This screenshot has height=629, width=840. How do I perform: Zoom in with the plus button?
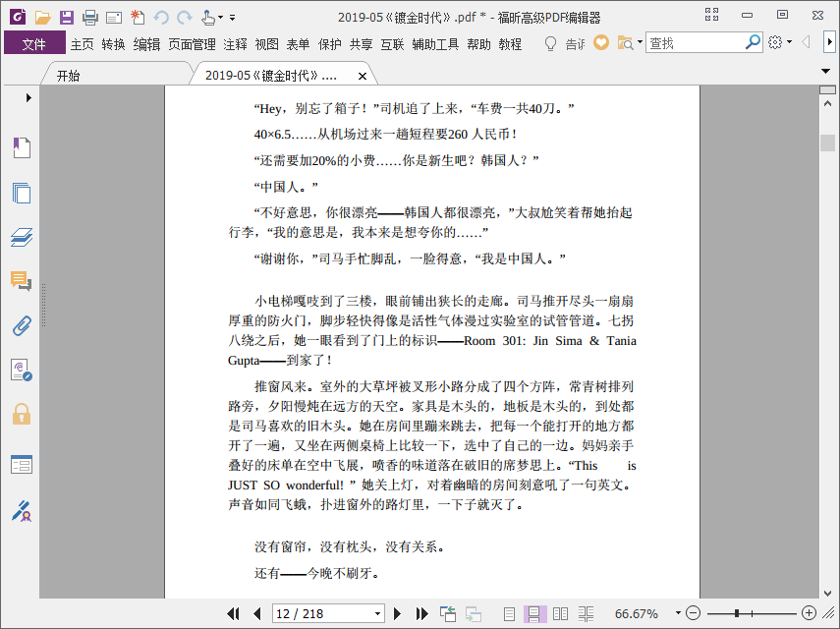[809, 613]
